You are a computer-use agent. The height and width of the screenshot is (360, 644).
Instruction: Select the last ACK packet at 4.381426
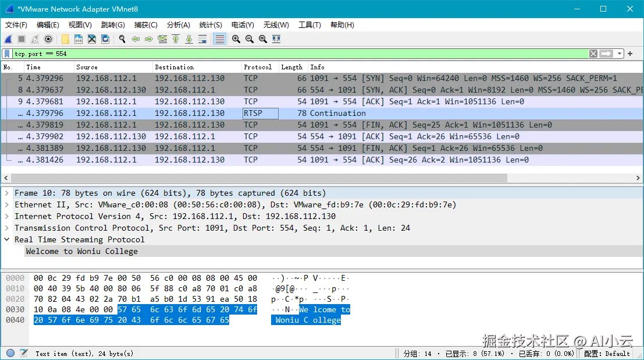[x=322, y=160]
